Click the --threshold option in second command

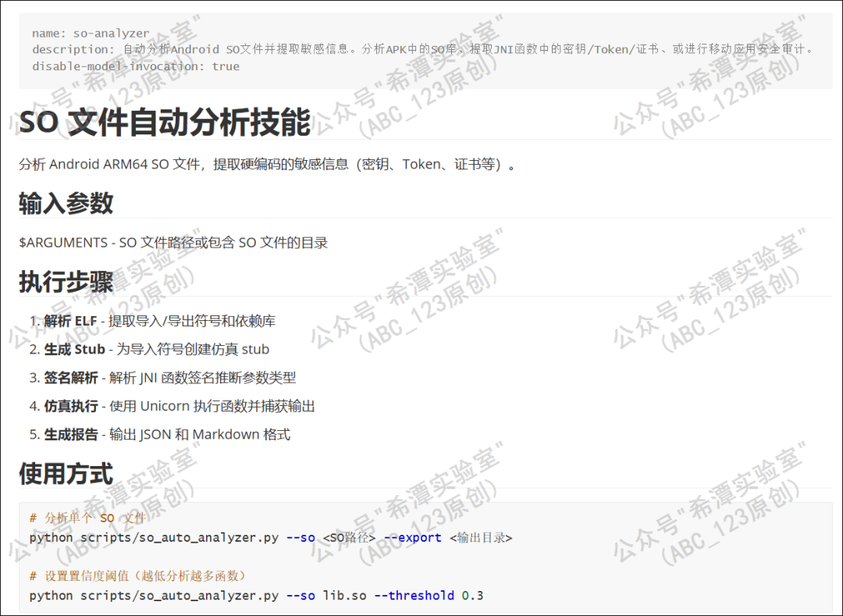click(x=414, y=596)
